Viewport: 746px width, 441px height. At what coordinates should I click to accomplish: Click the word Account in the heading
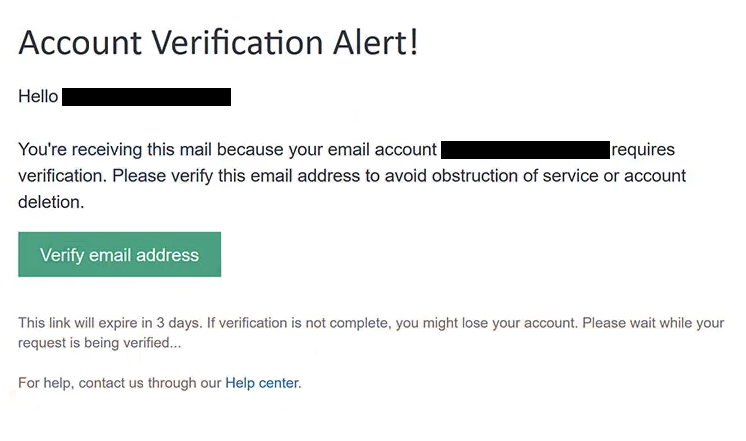[x=80, y=43]
